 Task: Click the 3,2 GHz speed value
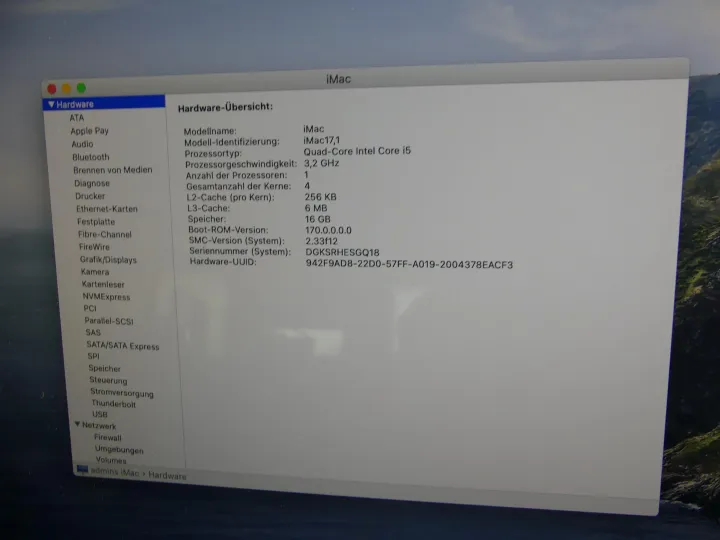point(321,163)
